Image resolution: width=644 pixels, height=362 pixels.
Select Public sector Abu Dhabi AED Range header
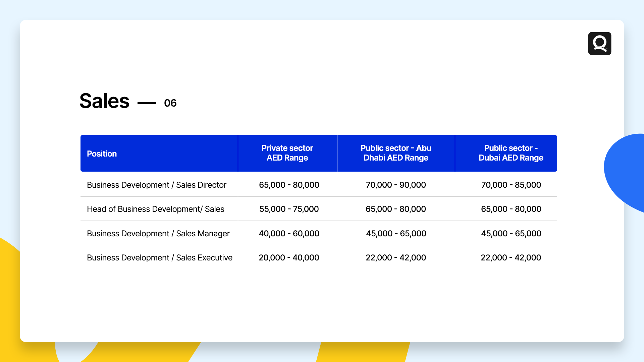pyautogui.click(x=396, y=153)
